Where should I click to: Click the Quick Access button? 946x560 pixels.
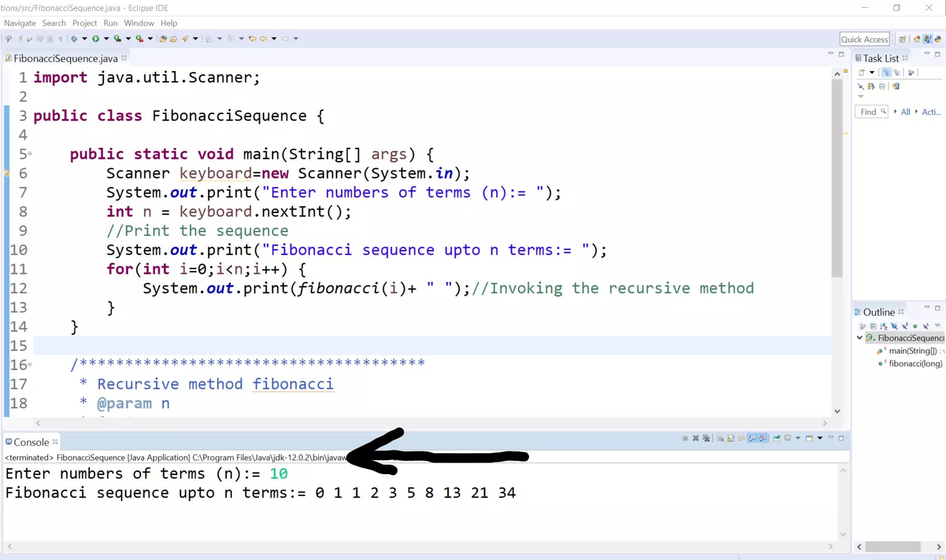click(864, 39)
